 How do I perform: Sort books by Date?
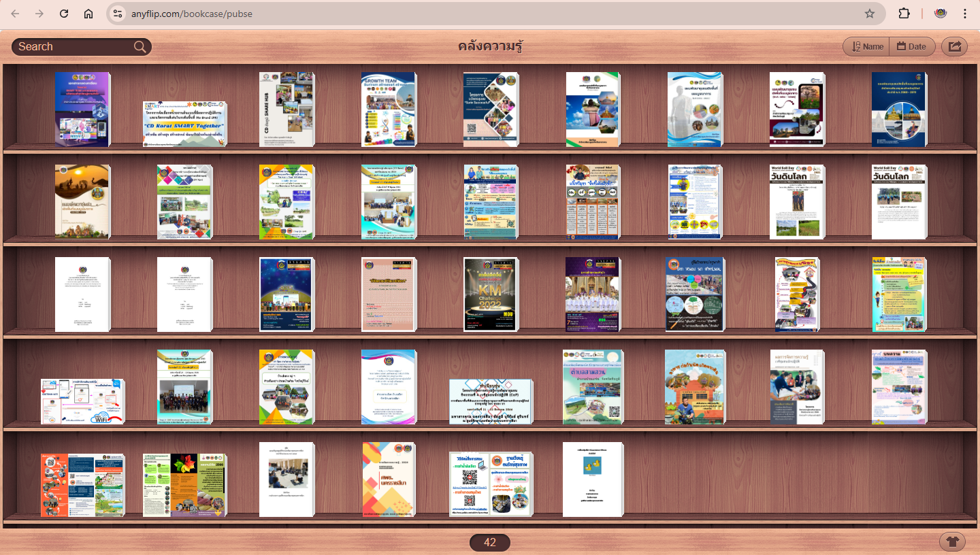[911, 46]
